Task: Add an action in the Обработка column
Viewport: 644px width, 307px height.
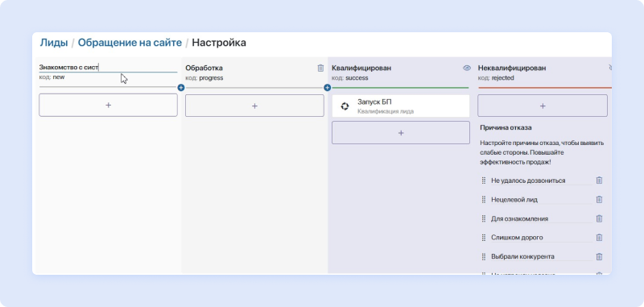Action: point(254,106)
